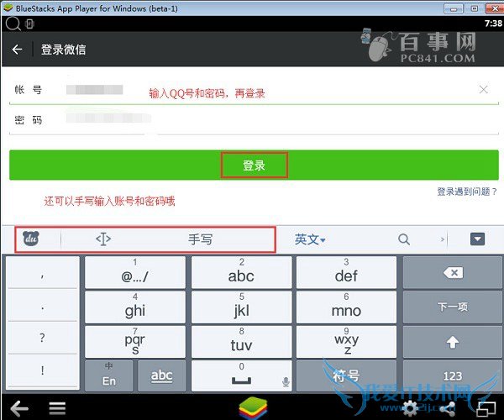504x420 pixels.
Task: Minimize the BlueStacks App Player window
Action: pyautogui.click(x=454, y=8)
